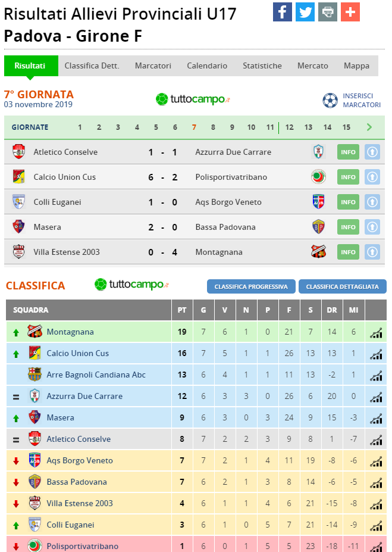Click upload arrow icon for Masera match
Screen dimensions: 392x552
pos(372,227)
